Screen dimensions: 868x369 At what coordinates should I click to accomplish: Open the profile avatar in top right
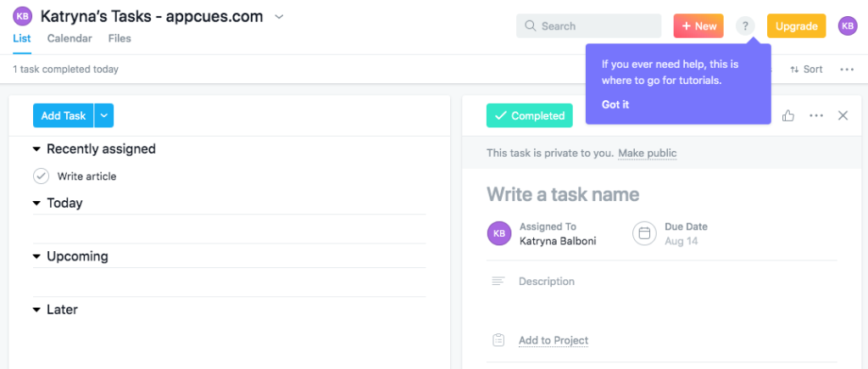848,26
